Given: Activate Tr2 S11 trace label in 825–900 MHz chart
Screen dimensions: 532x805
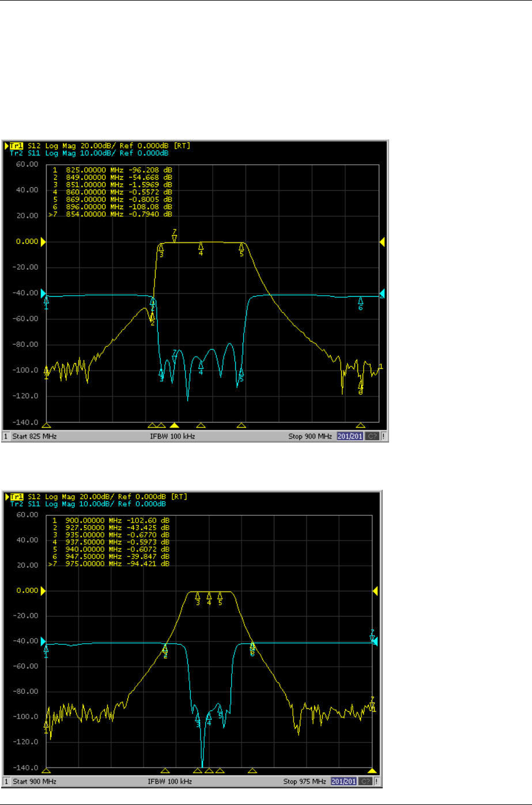Looking at the screenshot, I should click(89, 153).
